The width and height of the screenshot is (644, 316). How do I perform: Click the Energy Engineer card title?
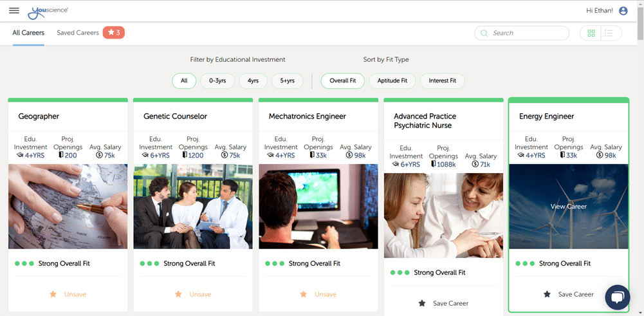point(547,116)
